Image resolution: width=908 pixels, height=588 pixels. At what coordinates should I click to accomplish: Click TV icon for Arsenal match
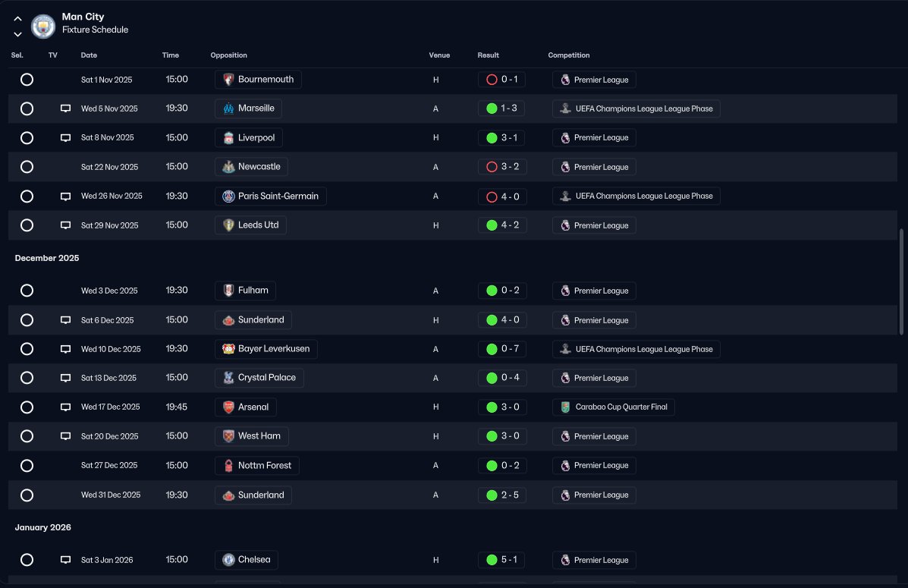[x=65, y=407]
